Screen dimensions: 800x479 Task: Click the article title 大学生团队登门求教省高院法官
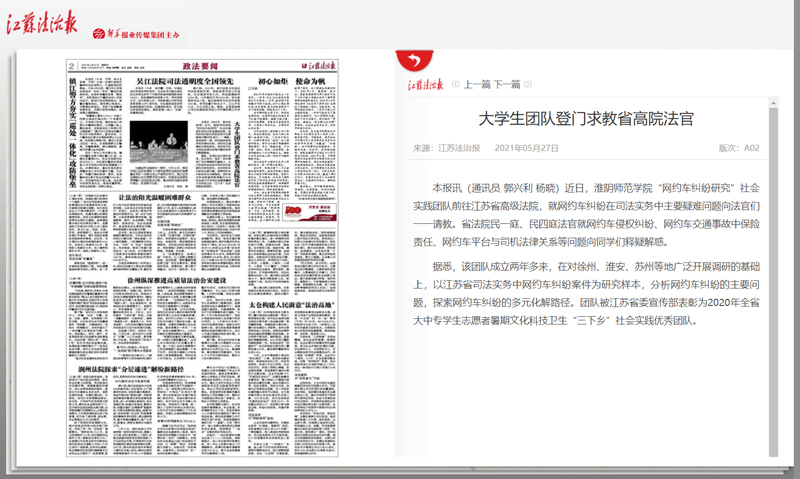(585, 119)
